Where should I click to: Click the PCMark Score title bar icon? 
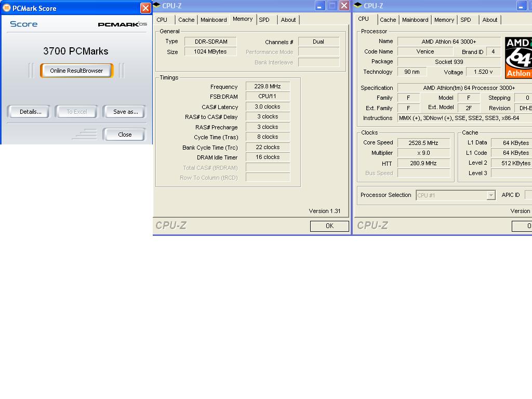coord(7,8)
